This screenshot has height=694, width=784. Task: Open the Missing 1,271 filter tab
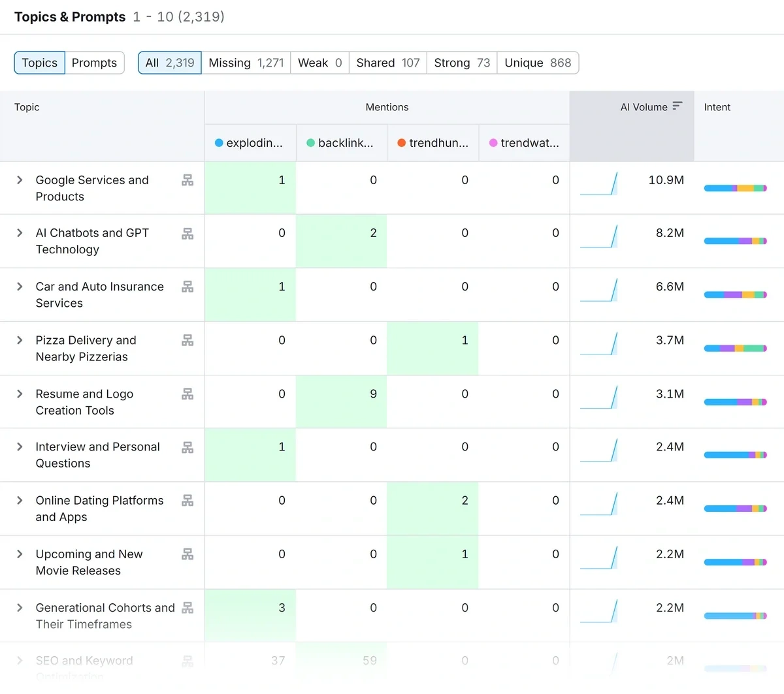click(246, 63)
